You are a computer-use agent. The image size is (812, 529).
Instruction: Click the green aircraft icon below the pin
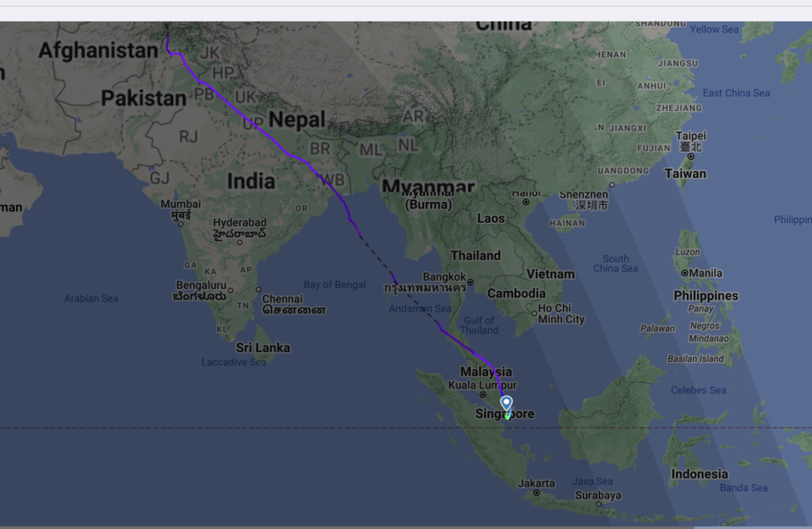(507, 415)
